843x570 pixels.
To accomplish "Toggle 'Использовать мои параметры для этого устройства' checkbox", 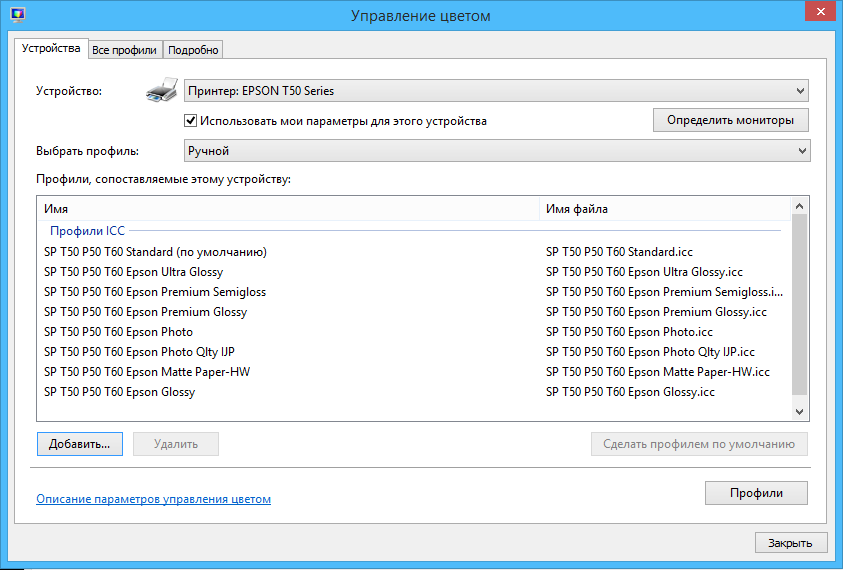I will point(190,120).
